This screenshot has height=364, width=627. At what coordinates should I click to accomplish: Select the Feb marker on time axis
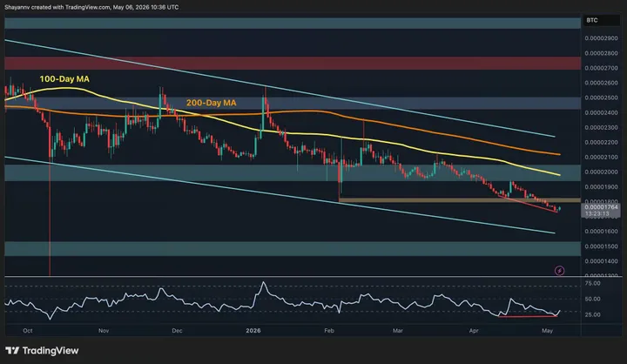[x=328, y=330]
